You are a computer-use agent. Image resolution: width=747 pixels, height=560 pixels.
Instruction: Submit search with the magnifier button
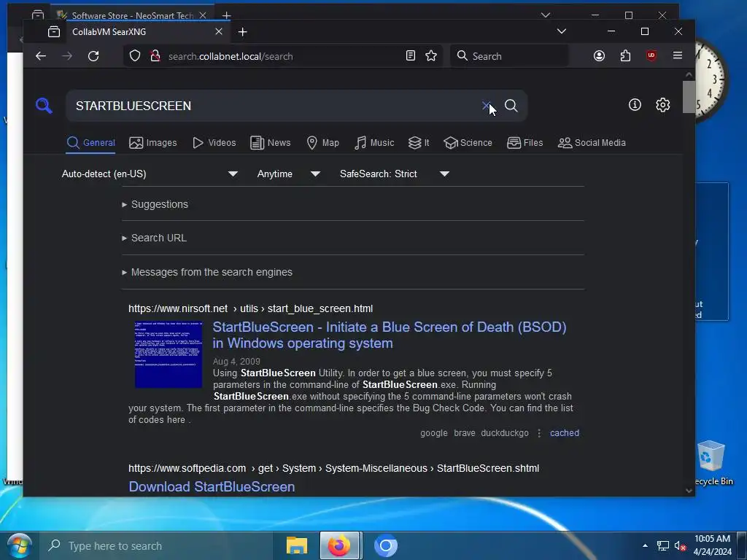[x=511, y=105]
